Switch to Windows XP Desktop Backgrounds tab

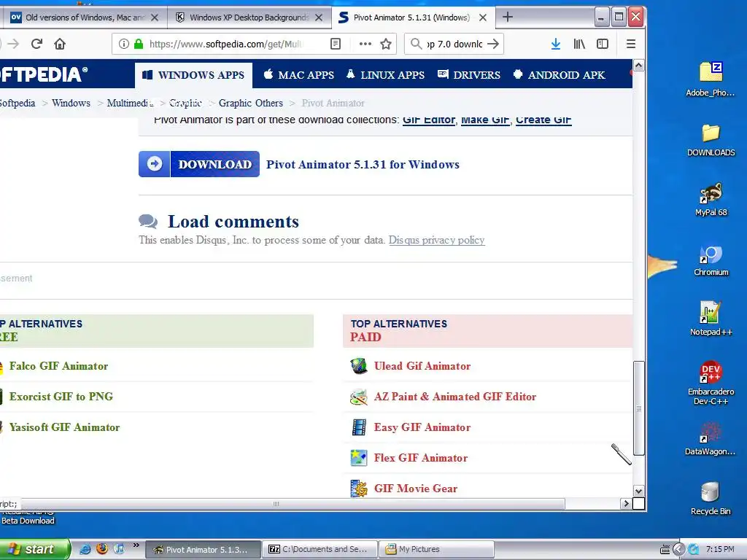(249, 17)
